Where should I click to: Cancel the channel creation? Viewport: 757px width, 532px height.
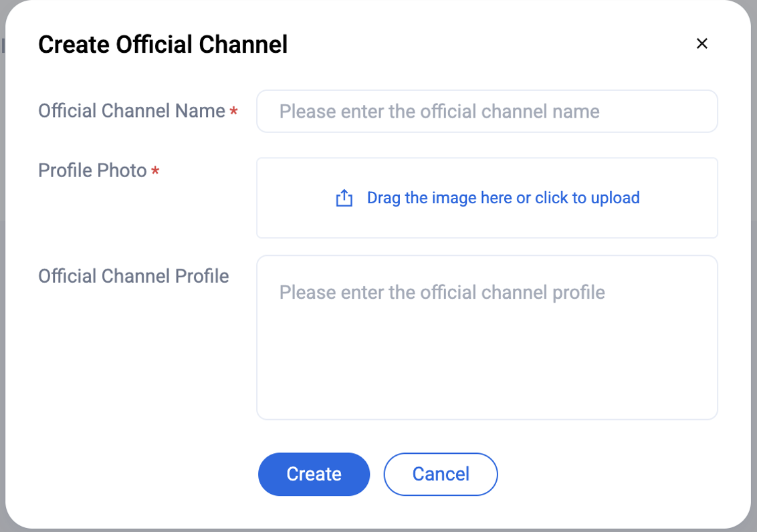(x=440, y=474)
